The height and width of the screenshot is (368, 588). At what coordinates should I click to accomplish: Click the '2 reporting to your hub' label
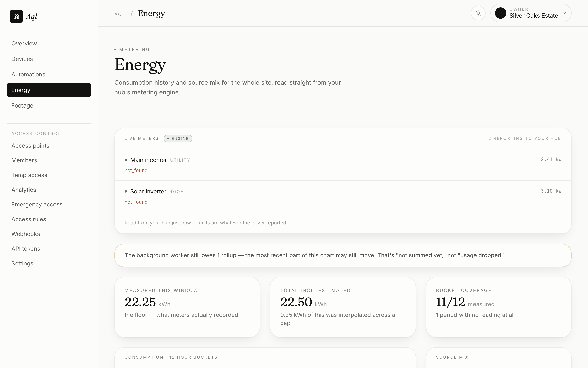[x=525, y=138]
